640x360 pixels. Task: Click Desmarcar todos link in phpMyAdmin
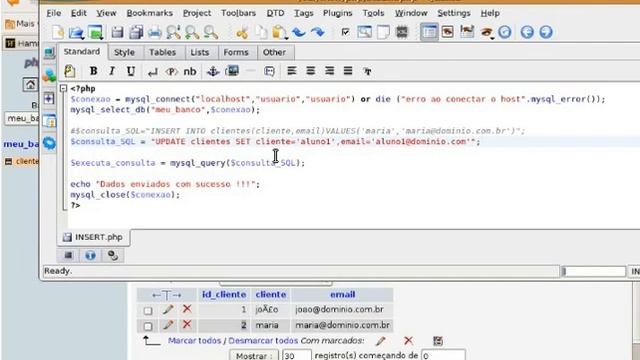(x=263, y=340)
